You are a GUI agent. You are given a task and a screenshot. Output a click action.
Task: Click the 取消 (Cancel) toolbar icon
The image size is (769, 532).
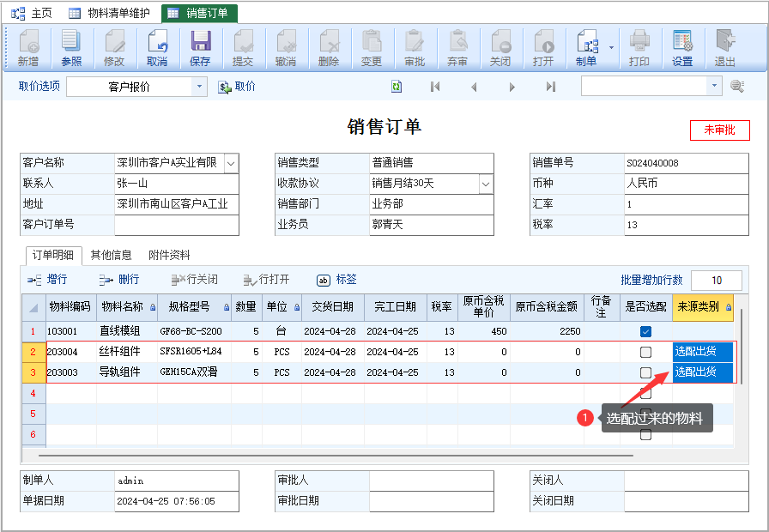(x=157, y=48)
